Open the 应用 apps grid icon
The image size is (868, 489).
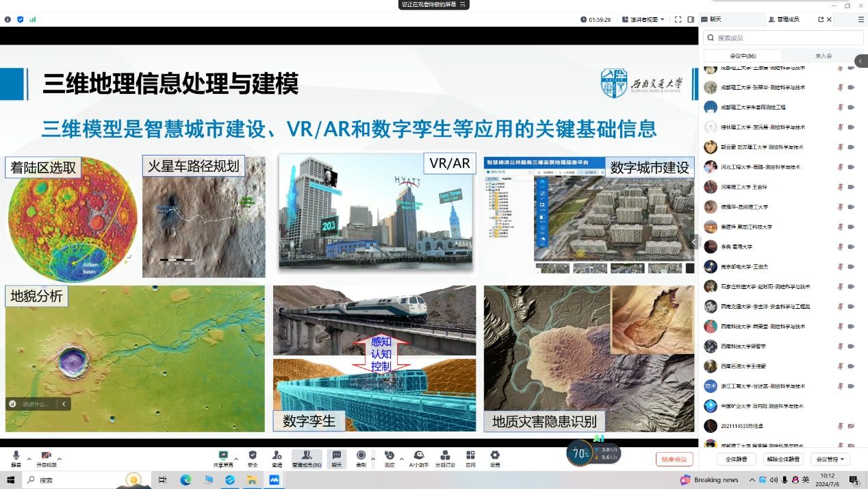(x=470, y=457)
